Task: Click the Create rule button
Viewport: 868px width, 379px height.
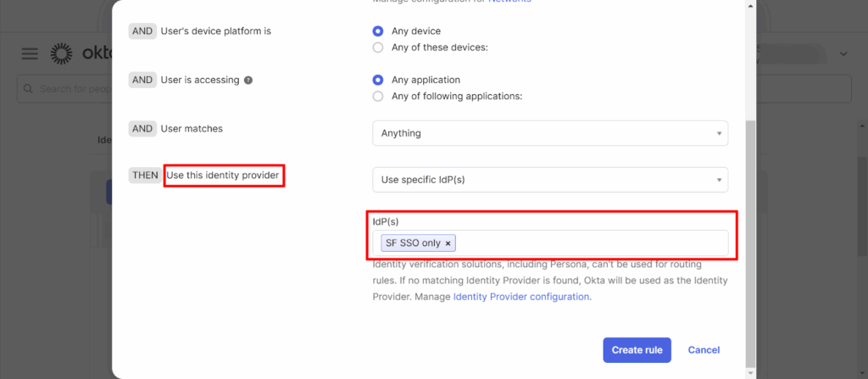Action: 637,350
